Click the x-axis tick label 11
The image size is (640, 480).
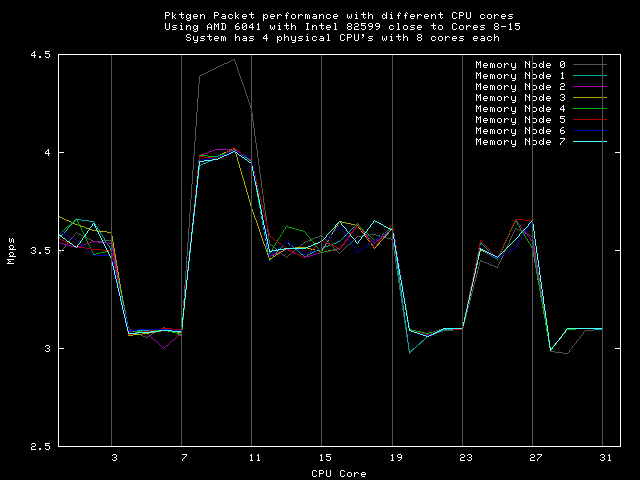pyautogui.click(x=254, y=457)
